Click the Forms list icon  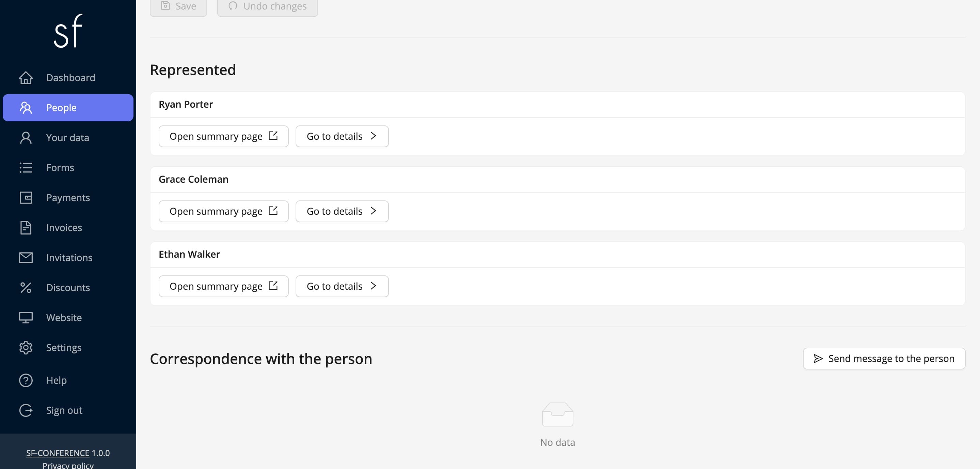[26, 168]
